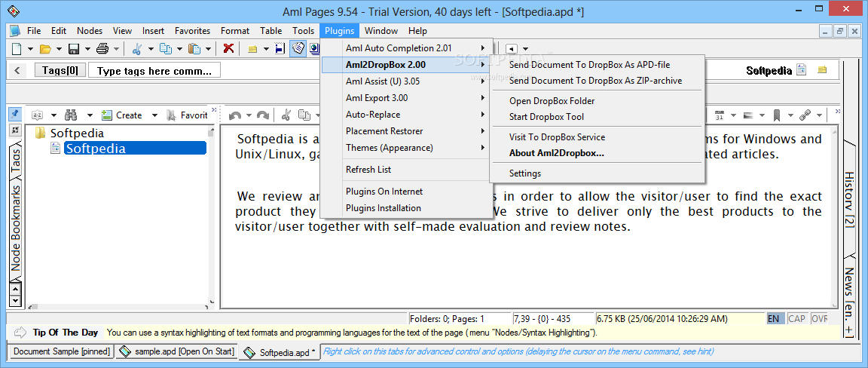
Task: Click the Type tags here input field
Action: tap(154, 70)
